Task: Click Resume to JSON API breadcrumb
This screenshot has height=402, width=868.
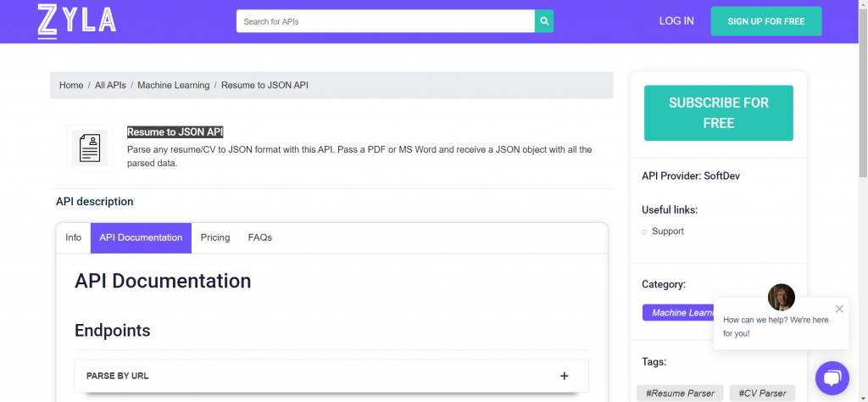Action: coord(264,86)
